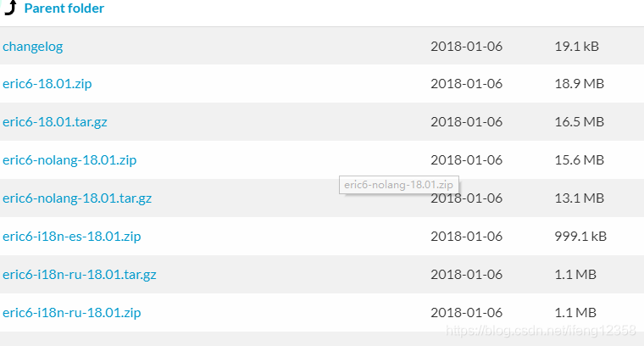Download eric6-i18n-ru-18.01.zip
The image size is (644, 346).
72,313
